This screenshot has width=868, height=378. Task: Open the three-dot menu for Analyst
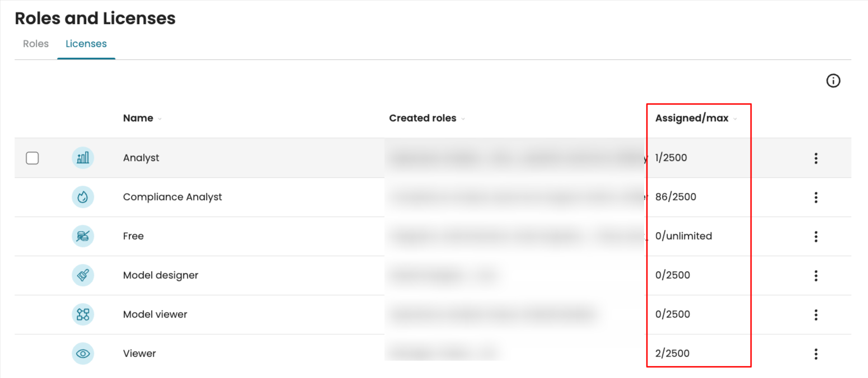816,158
